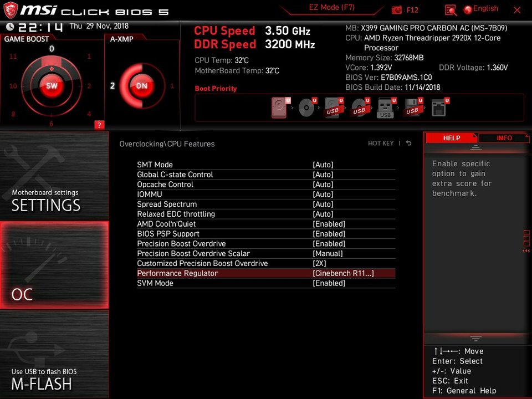Click the HOT KEY label

tap(381, 143)
